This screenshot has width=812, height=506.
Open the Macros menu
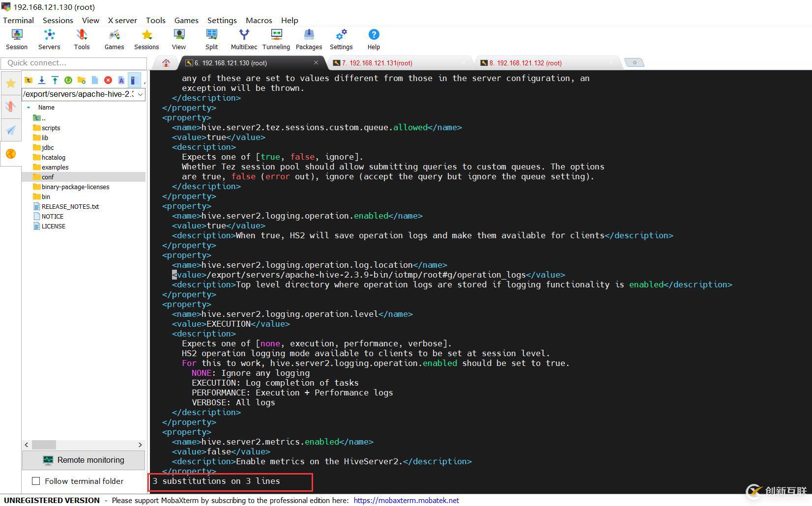(x=259, y=20)
